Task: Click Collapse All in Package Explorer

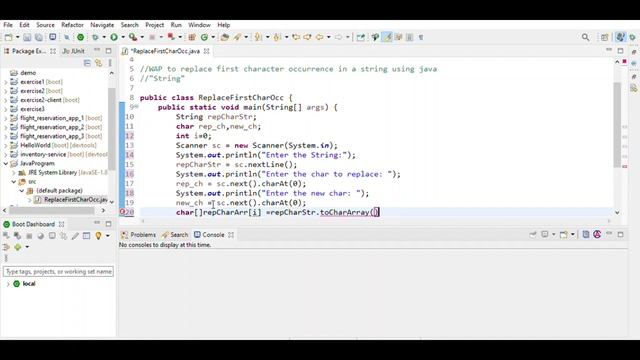Action: 87,63
